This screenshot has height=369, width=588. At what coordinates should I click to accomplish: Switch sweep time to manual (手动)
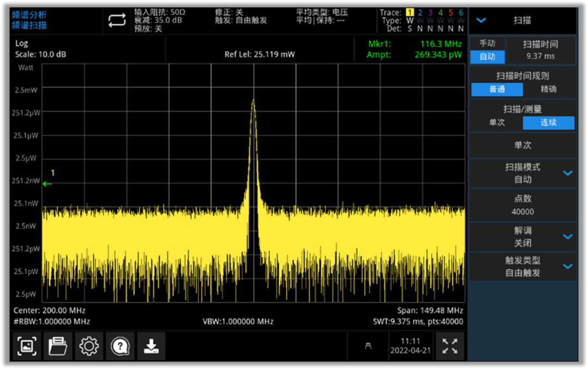[487, 44]
